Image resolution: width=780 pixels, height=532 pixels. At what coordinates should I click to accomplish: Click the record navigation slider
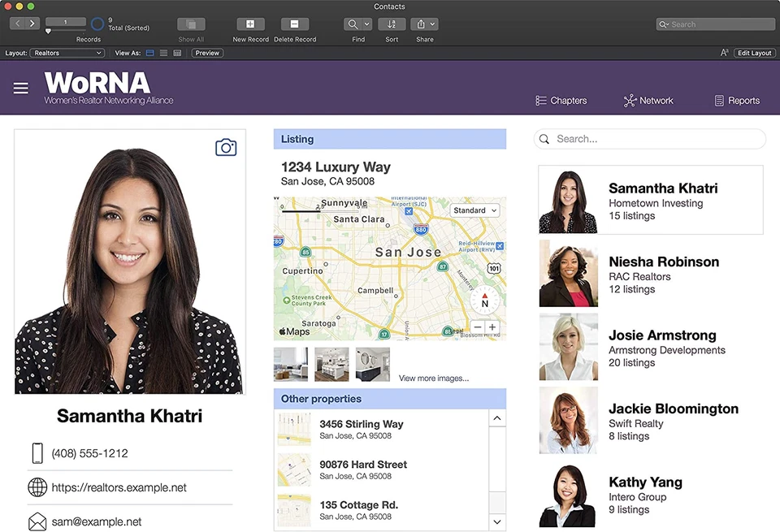pyautogui.click(x=48, y=31)
